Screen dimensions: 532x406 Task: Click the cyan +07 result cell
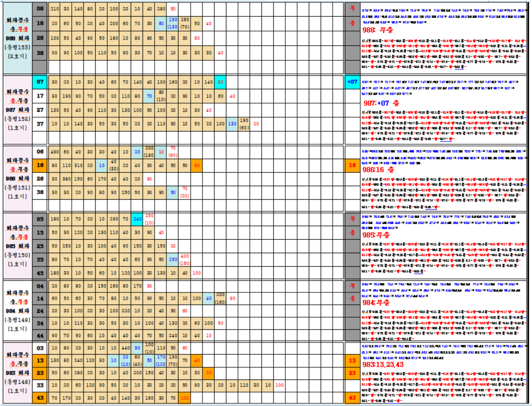coord(352,82)
